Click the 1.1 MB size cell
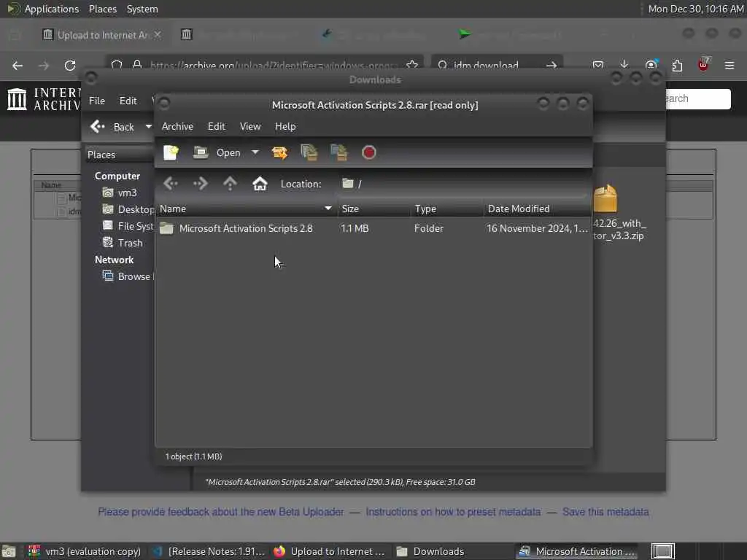Screen dimensions: 747x560 [x=355, y=228]
